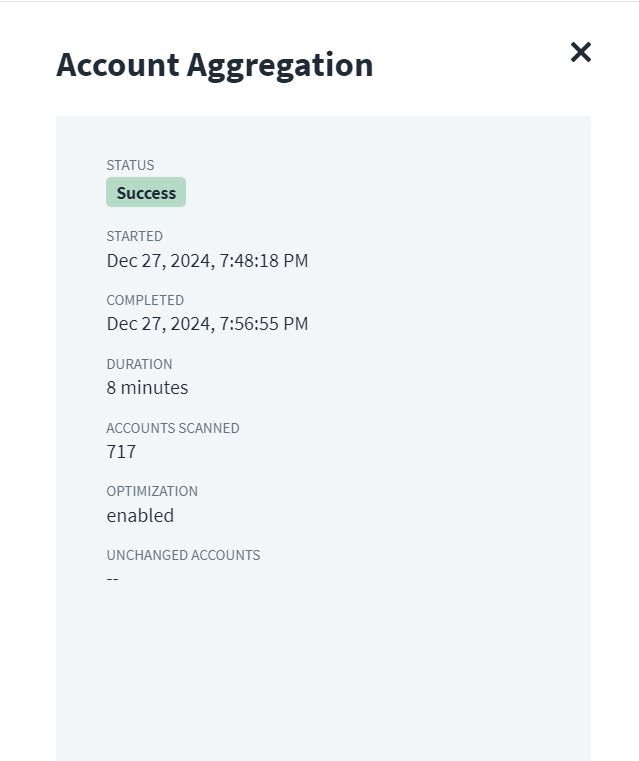Click the green Success status badge
Screen dimensions: 639x761
(146, 193)
